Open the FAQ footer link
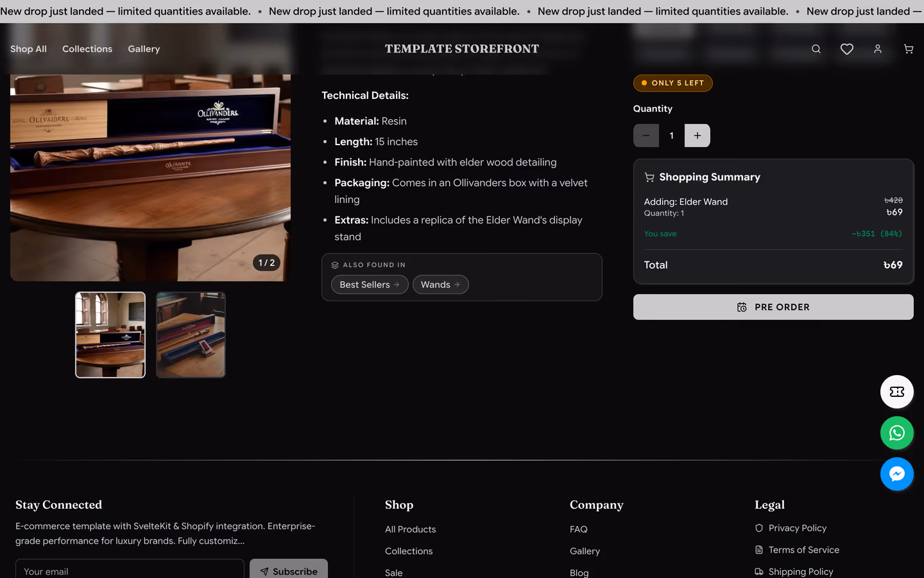Image resolution: width=924 pixels, height=578 pixels. click(x=579, y=529)
